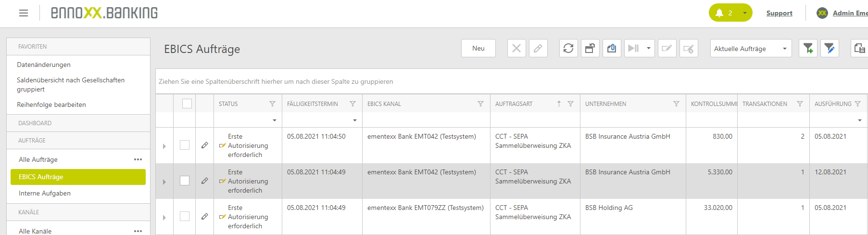This screenshot has height=235, width=868.
Task: Select the checkbox for BSB Holding AG order
Action: [185, 216]
